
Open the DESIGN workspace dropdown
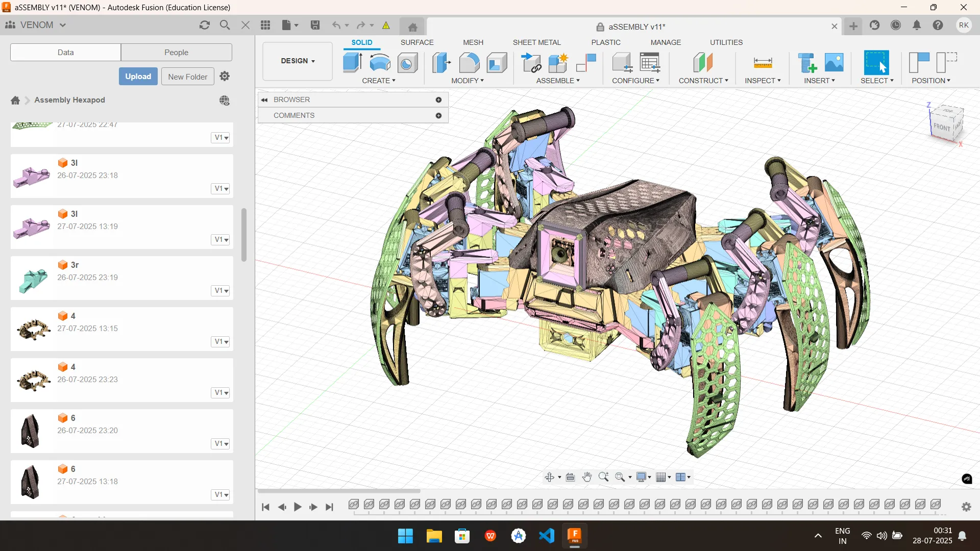click(298, 61)
